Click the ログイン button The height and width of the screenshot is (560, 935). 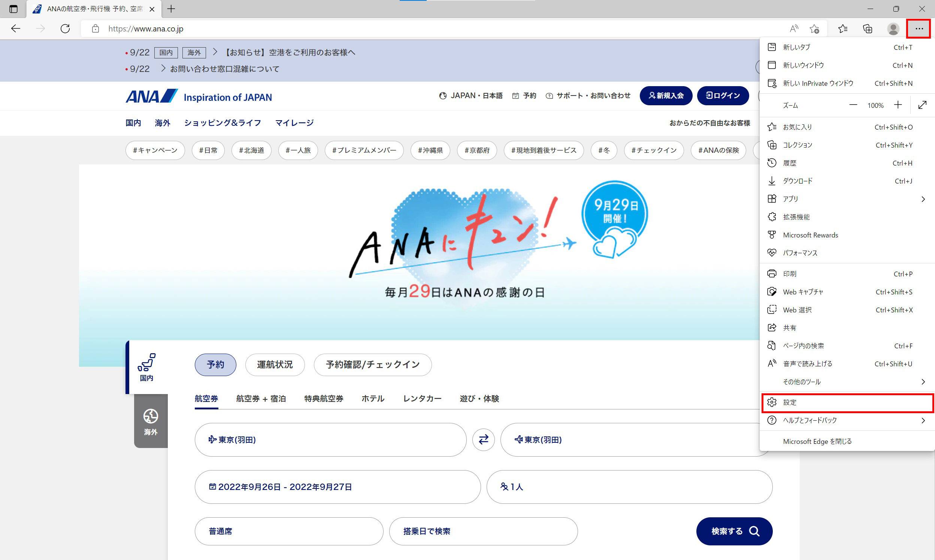pyautogui.click(x=723, y=96)
